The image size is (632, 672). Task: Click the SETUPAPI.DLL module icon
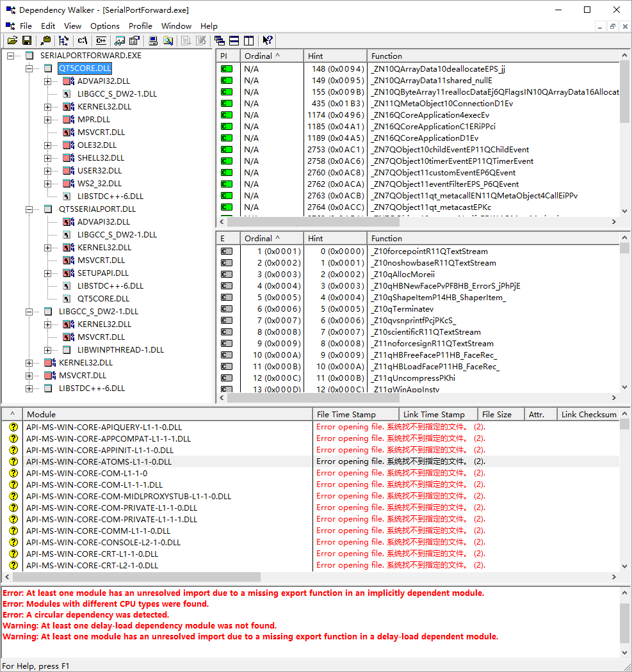pyautogui.click(x=68, y=273)
